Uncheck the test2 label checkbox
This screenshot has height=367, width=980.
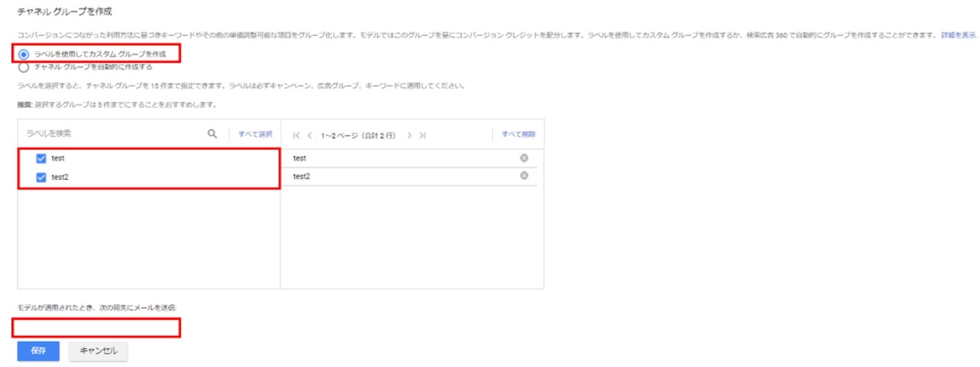click(x=40, y=177)
